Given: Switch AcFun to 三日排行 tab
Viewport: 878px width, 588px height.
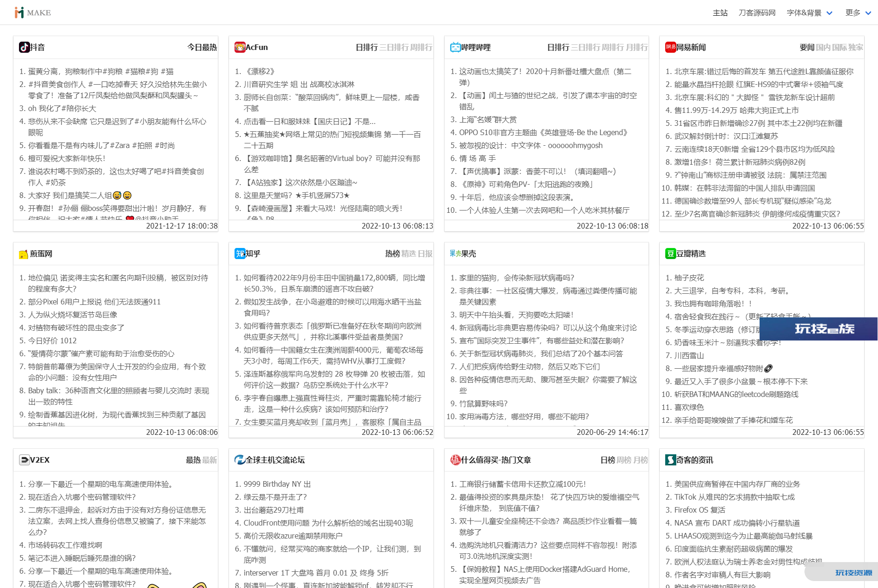Looking at the screenshot, I should point(394,47).
